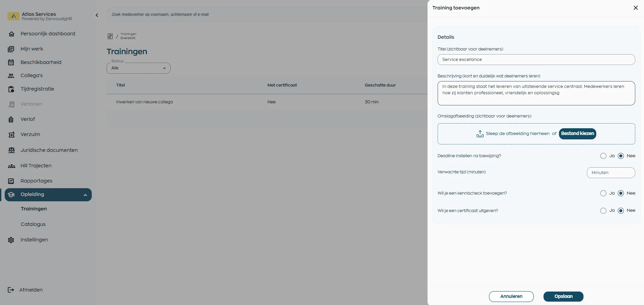Open the Status dropdown set to Alle

coord(138,68)
